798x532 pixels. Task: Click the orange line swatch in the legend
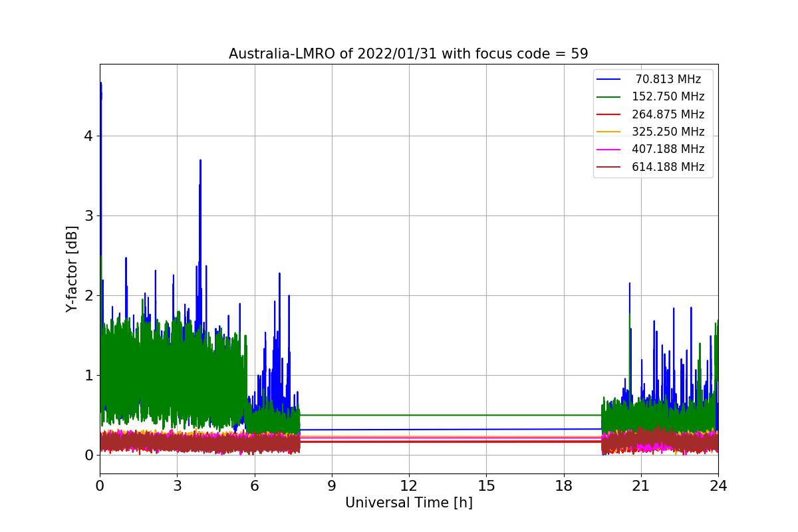pos(609,132)
